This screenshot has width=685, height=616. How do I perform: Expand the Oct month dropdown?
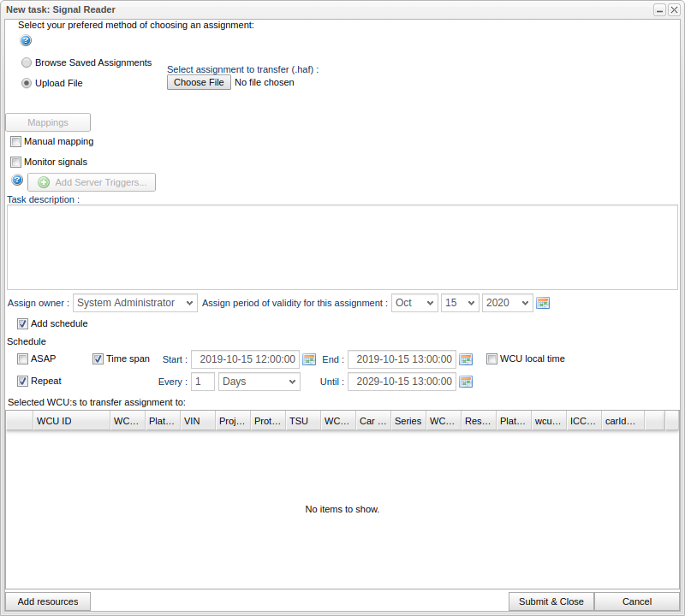click(x=414, y=303)
